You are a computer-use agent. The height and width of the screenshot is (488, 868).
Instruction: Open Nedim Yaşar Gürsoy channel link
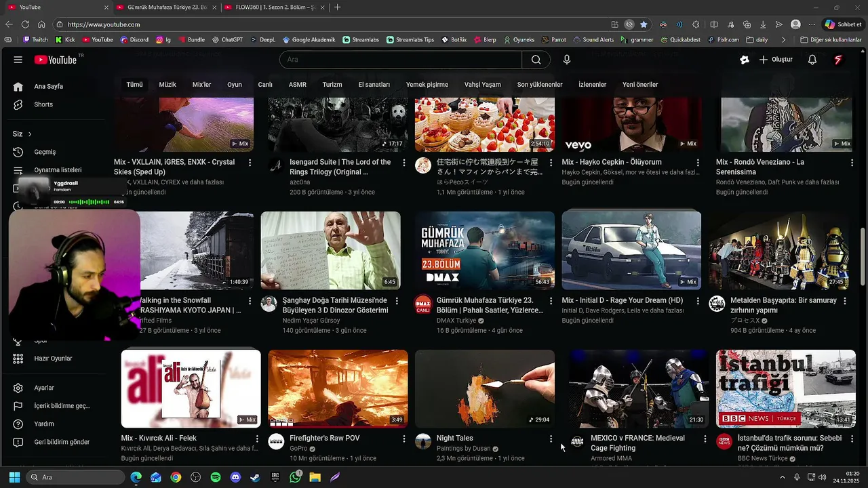(311, 321)
